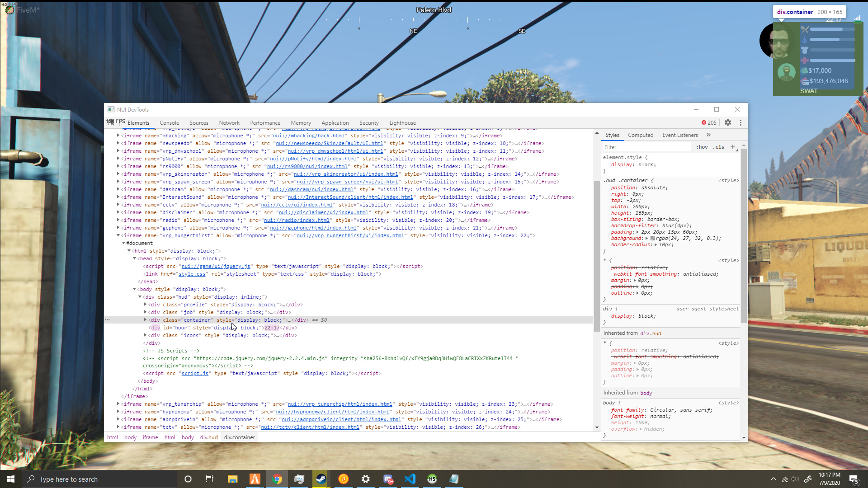This screenshot has height=488, width=868.
Task: Open the DevTools customize menu (three dots)
Action: [x=741, y=122]
